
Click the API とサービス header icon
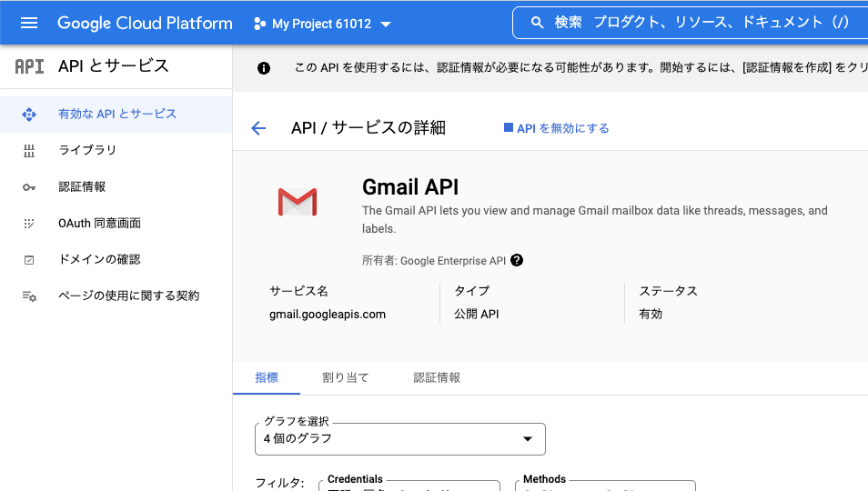[x=29, y=66]
